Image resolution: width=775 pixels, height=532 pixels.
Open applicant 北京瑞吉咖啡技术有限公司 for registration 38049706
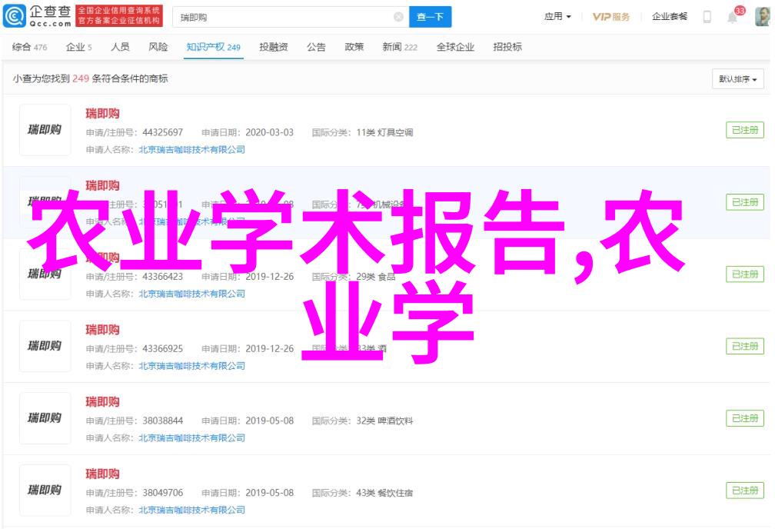(191, 510)
